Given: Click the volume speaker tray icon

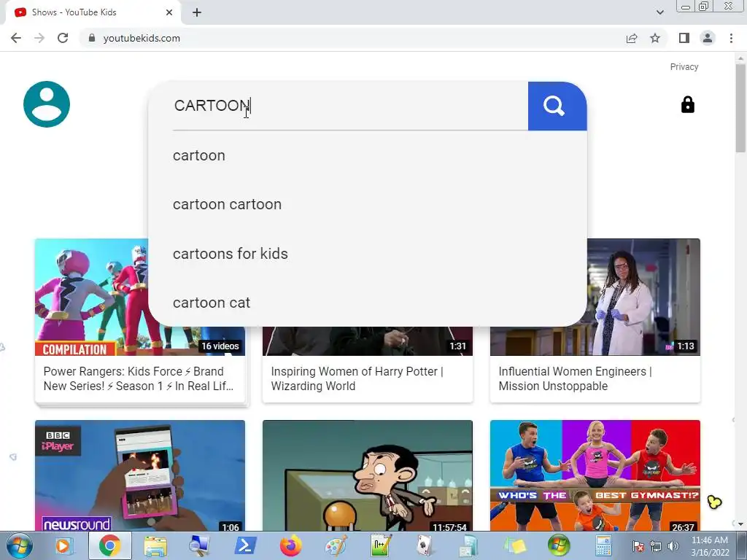Looking at the screenshot, I should 673,546.
